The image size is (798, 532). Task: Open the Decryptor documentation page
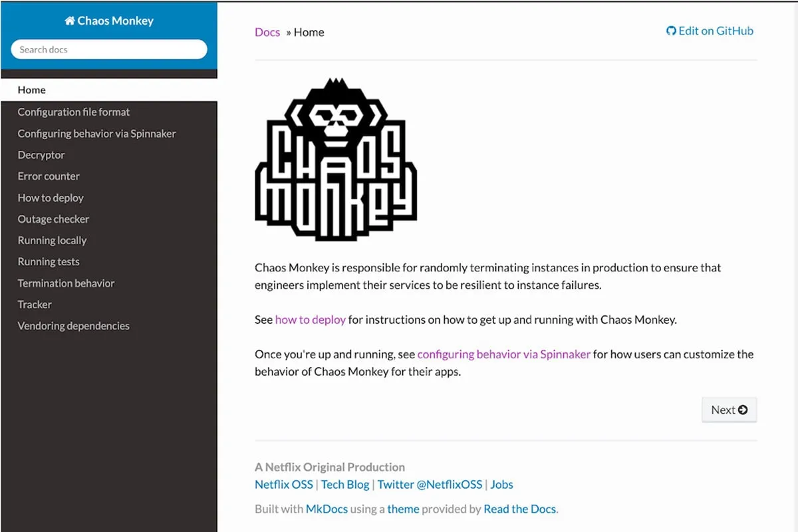(41, 154)
